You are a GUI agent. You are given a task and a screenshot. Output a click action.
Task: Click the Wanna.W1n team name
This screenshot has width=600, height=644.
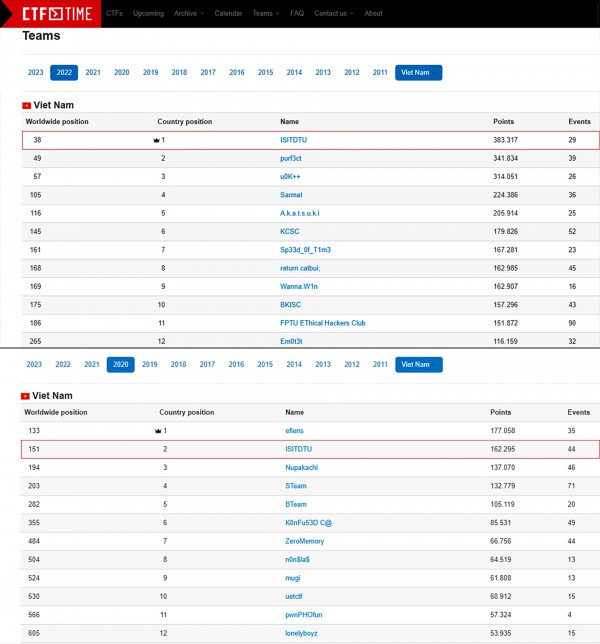(301, 286)
